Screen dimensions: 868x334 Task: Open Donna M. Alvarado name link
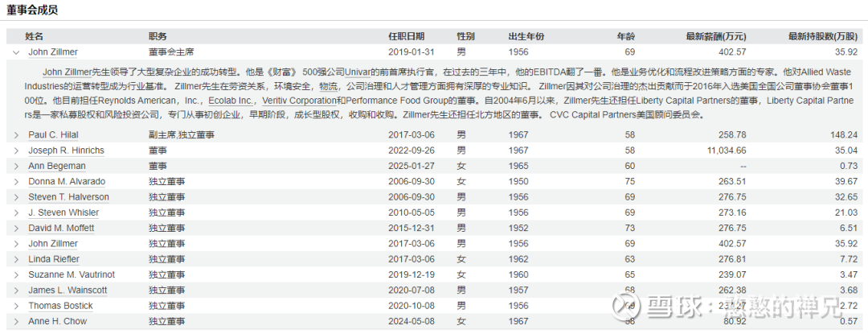(x=67, y=181)
